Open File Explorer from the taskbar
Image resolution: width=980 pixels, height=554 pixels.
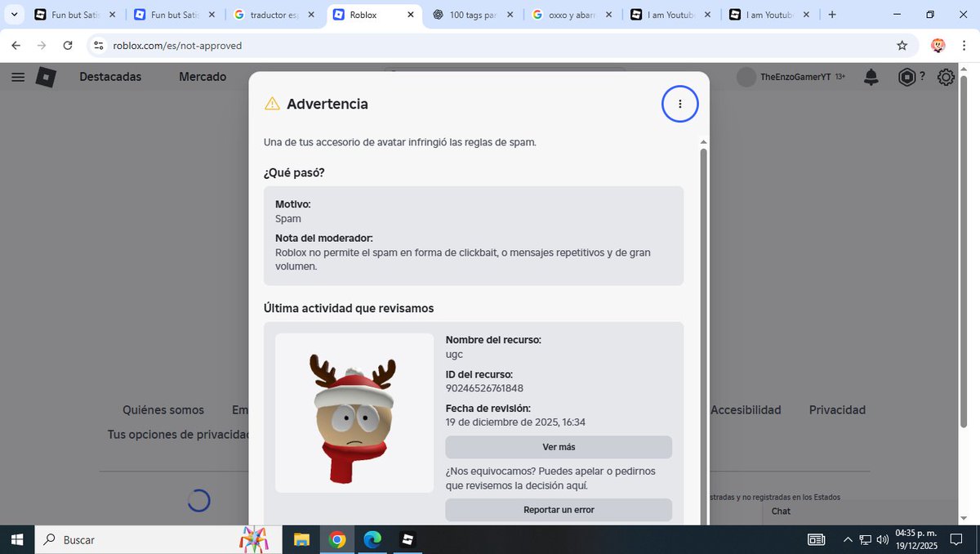click(302, 539)
